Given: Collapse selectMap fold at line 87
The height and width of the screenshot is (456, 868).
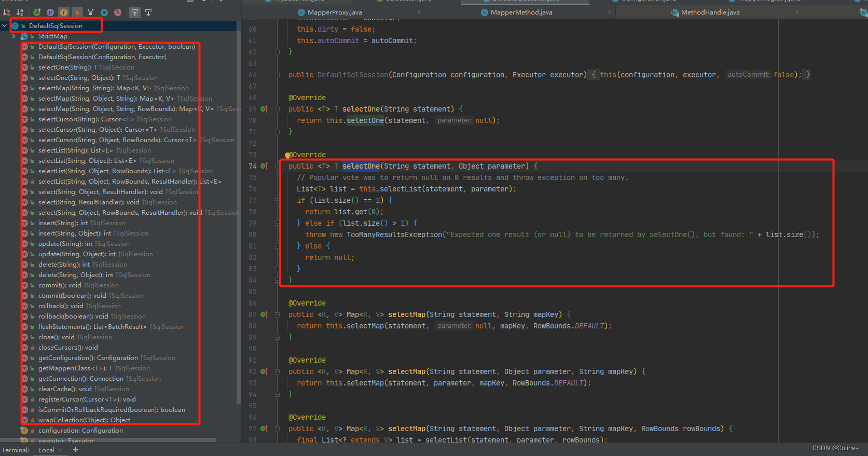Looking at the screenshot, I should [277, 314].
